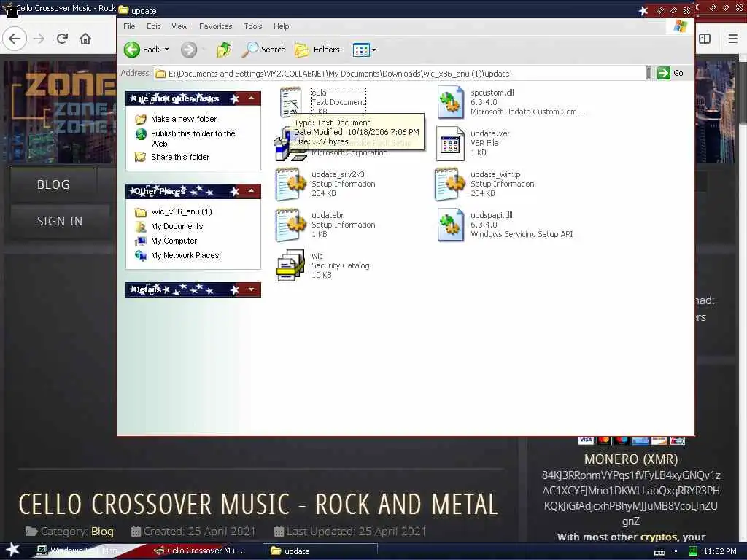Expand the Details panel
This screenshot has width=747, height=560.
251,289
